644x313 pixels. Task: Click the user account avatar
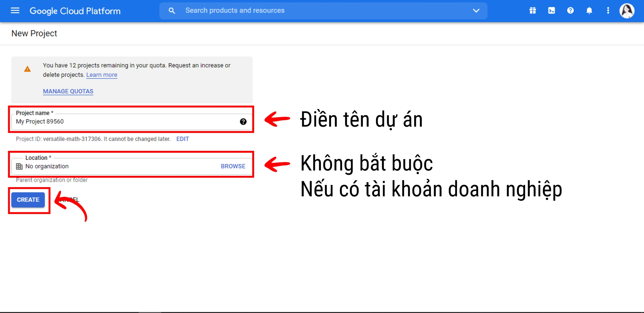(627, 11)
